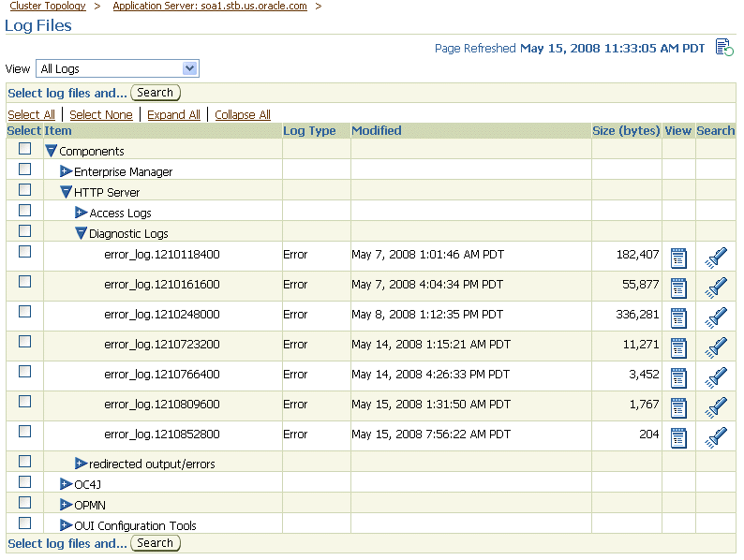Screen dimensions: 744x560
Task: Check the redirected output/errors checkbox
Action: [24, 462]
